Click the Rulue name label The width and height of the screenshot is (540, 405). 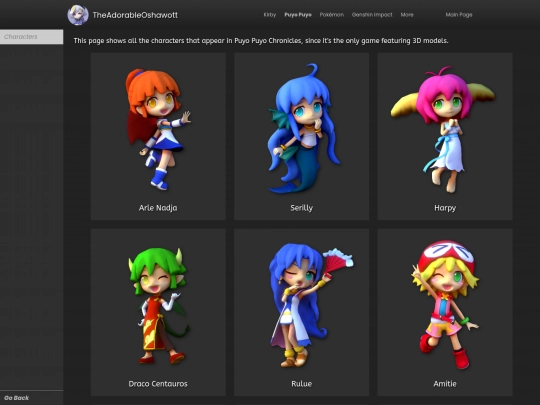click(301, 384)
